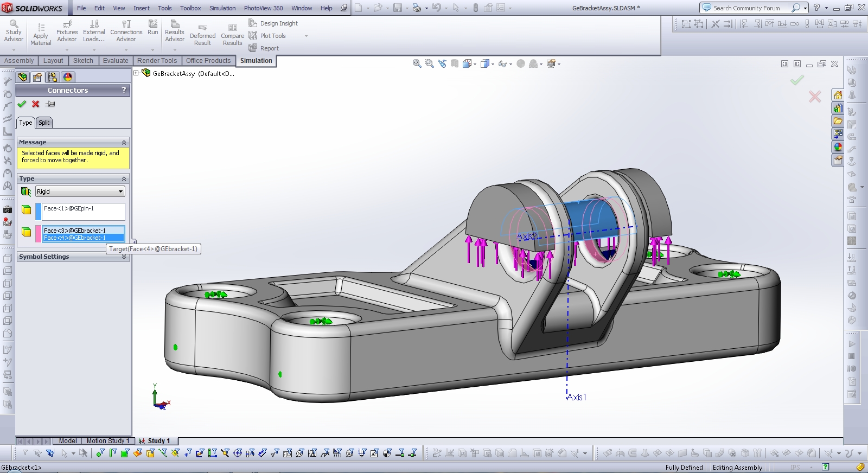Select the Type tab
The width and height of the screenshot is (868, 473).
point(25,123)
